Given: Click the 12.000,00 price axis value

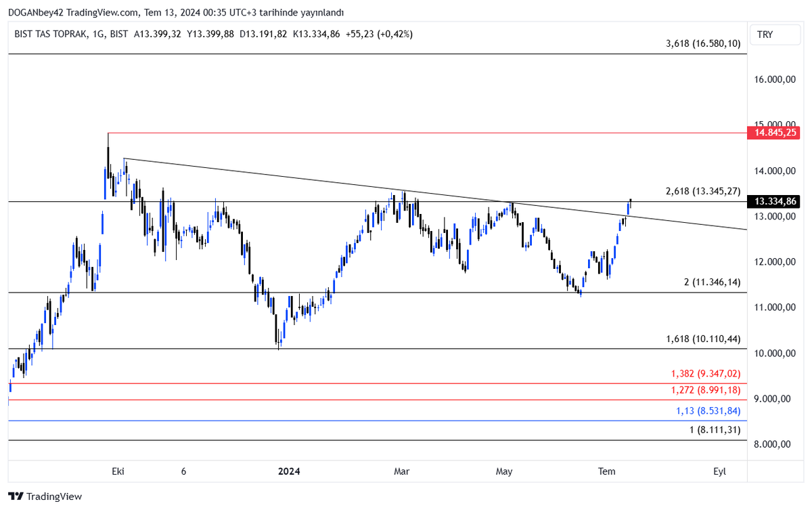Looking at the screenshot, I should (x=773, y=262).
